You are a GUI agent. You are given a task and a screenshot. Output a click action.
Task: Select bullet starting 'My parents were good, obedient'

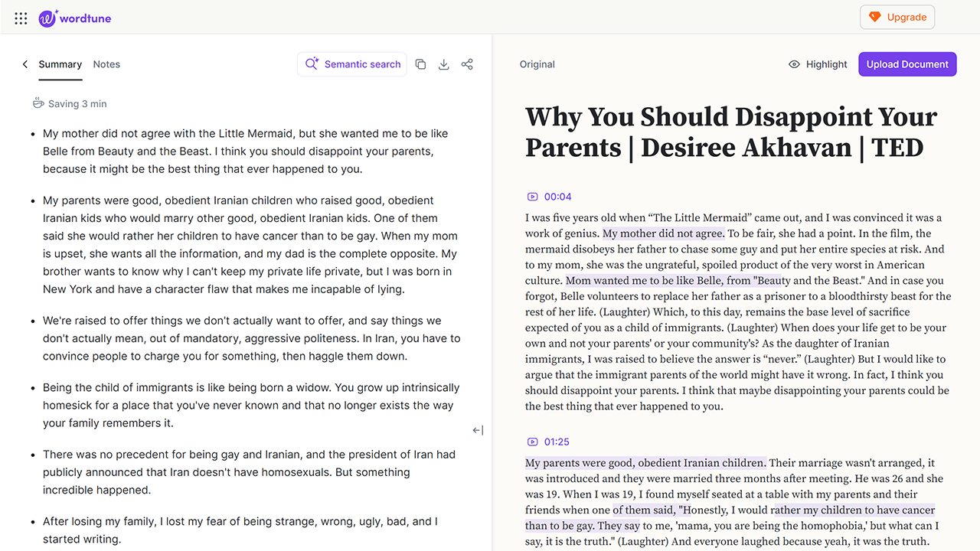pos(250,245)
